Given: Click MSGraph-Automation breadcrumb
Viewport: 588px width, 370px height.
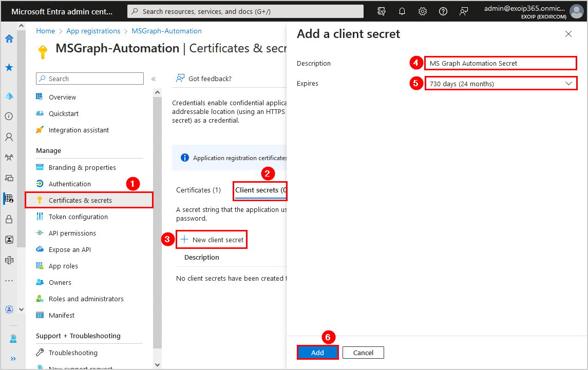Looking at the screenshot, I should point(166,31).
